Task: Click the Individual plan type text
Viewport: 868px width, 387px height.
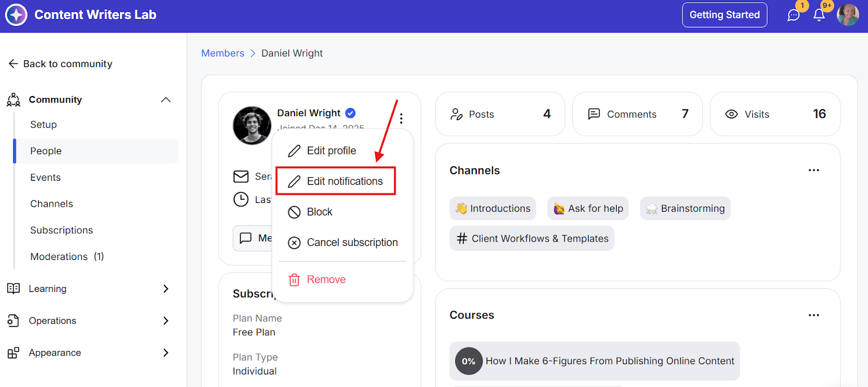Action: point(254,371)
